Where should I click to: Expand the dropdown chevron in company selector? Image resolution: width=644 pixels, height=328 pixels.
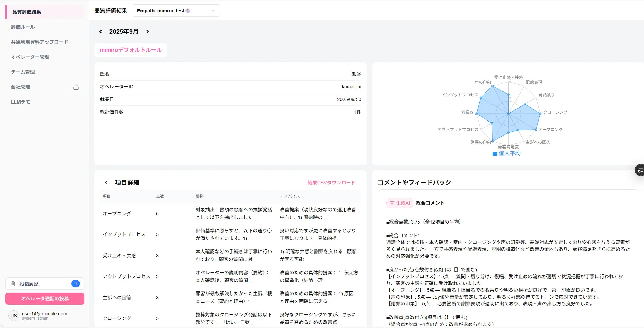213,11
